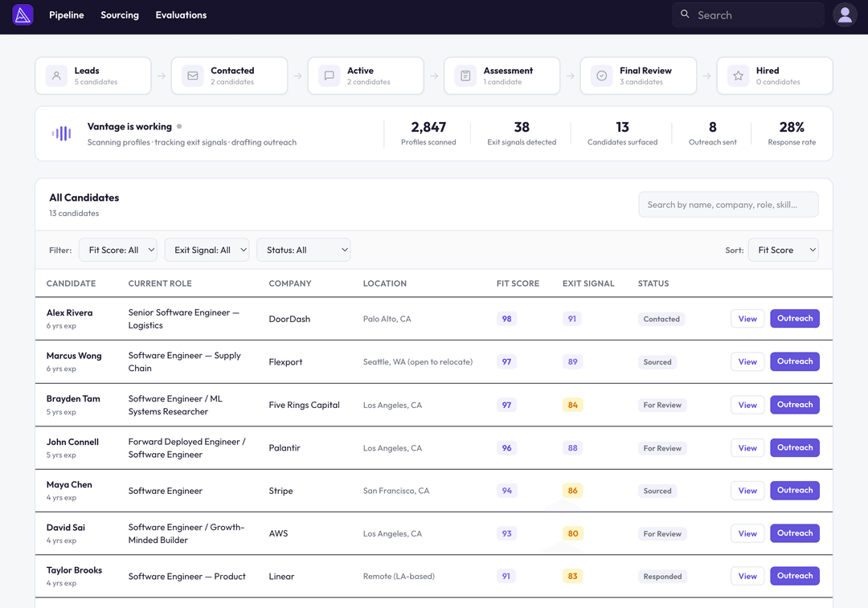The height and width of the screenshot is (608, 868).
Task: Click the Final Review checkmark icon
Action: pos(602,75)
